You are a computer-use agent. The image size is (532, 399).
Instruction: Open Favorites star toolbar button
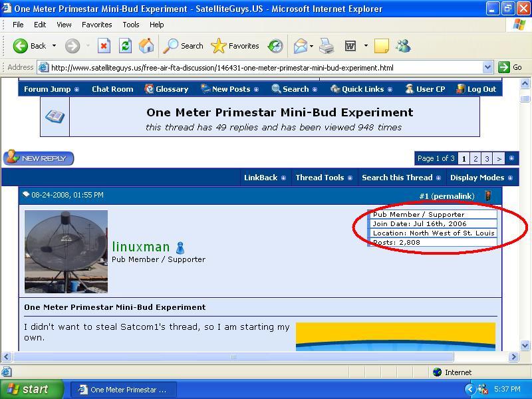tap(235, 46)
